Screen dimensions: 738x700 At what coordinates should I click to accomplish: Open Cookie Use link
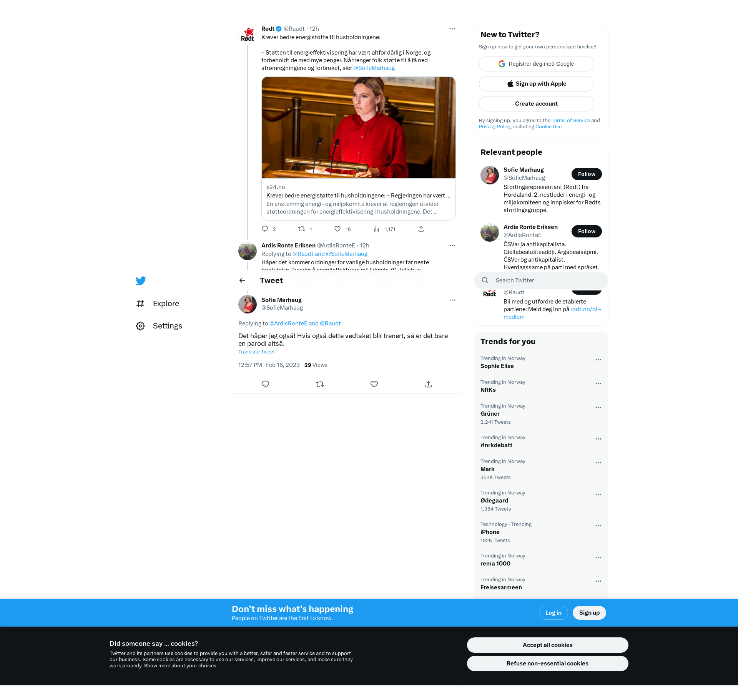click(x=549, y=127)
